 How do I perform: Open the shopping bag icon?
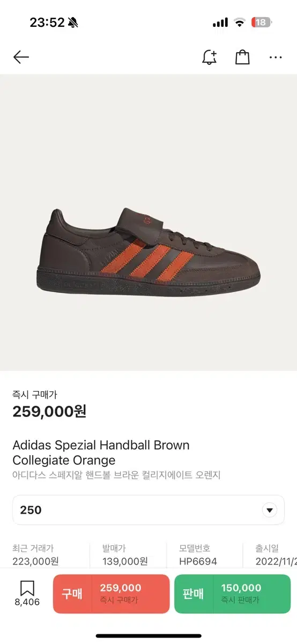[x=242, y=57]
